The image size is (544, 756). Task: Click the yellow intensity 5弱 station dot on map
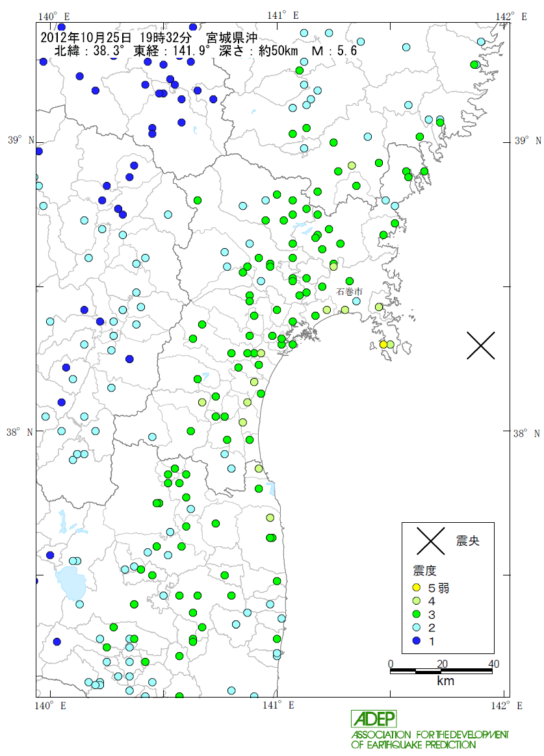click(383, 344)
